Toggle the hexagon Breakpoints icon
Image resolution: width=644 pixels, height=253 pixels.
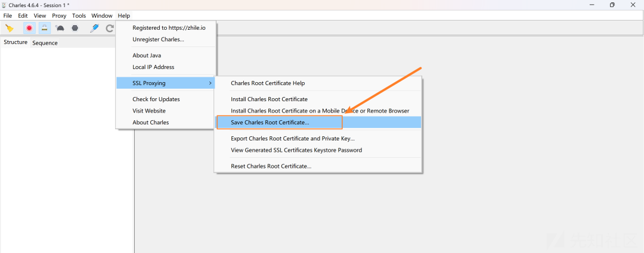75,29
